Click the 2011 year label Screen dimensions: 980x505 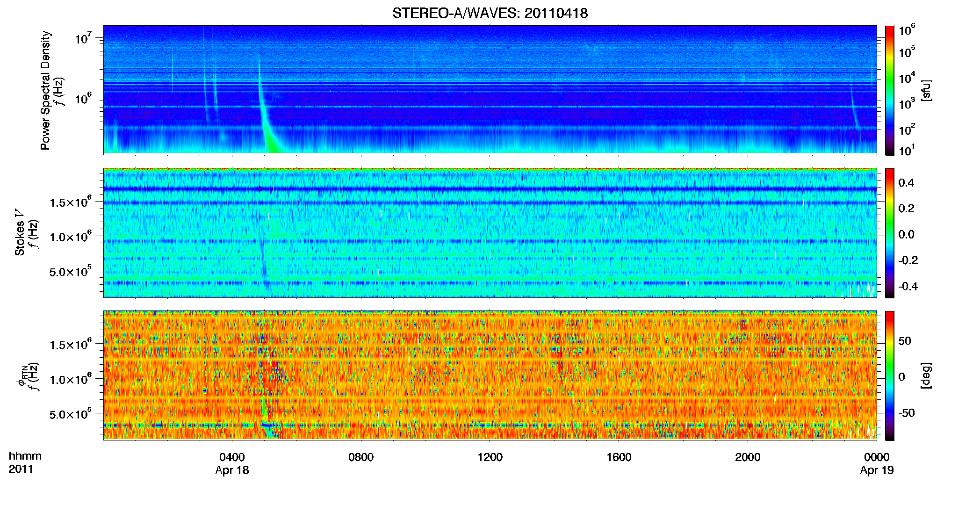pos(21,469)
